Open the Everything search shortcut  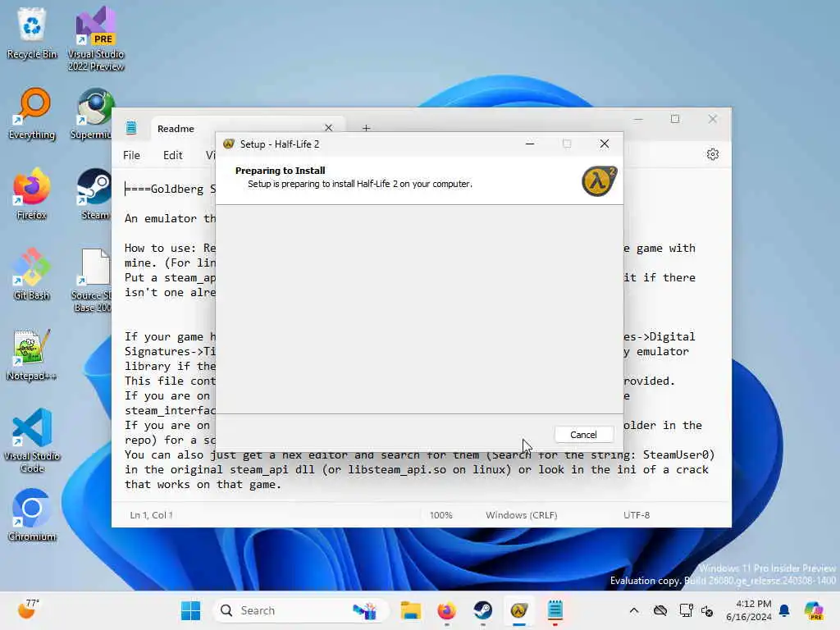point(32,113)
